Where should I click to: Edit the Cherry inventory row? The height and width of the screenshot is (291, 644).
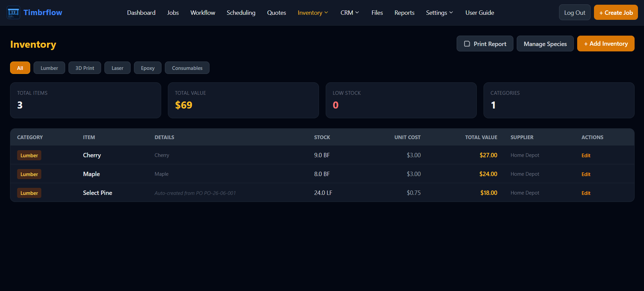[x=586, y=155]
